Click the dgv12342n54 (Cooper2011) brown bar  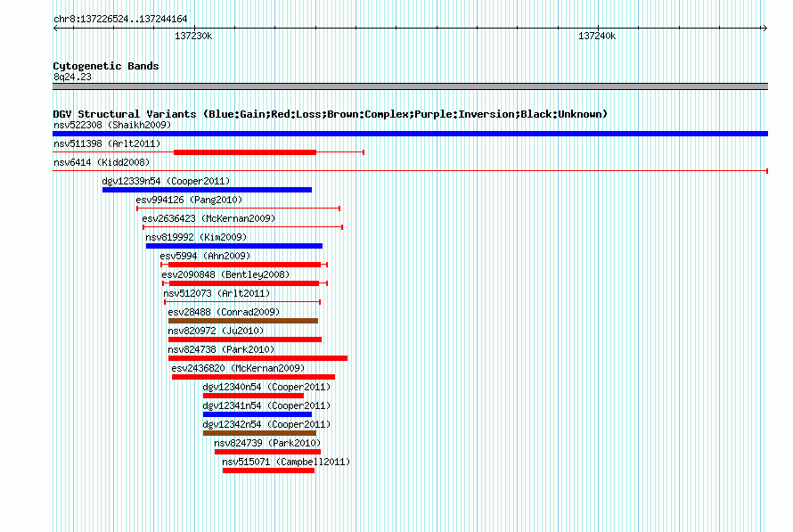(x=259, y=433)
